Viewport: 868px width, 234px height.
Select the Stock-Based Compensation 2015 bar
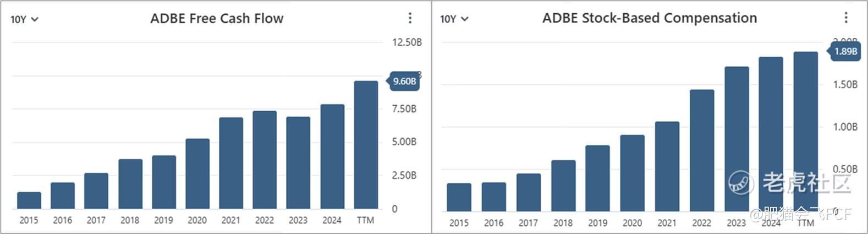point(459,198)
